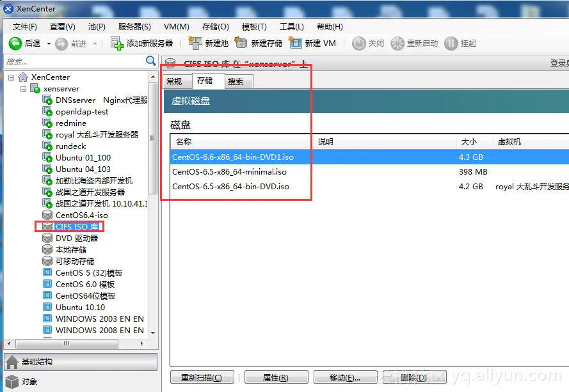Click the CentOS6.4-iso storage icon
This screenshot has width=569, height=392.
pos(47,215)
